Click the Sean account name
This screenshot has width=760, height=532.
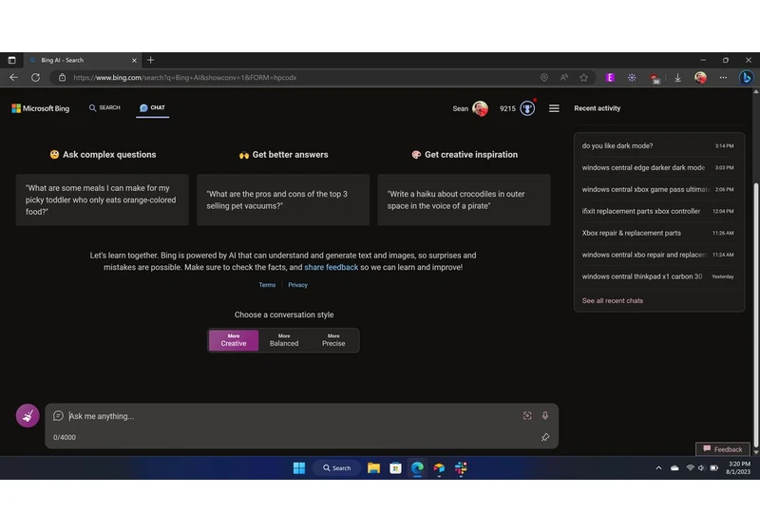461,108
